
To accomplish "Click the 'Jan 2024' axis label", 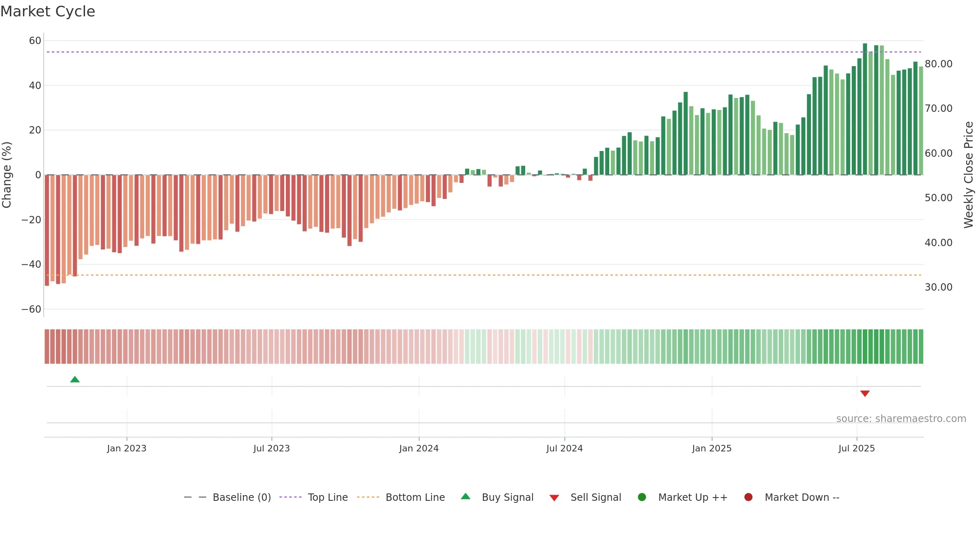I will (419, 449).
